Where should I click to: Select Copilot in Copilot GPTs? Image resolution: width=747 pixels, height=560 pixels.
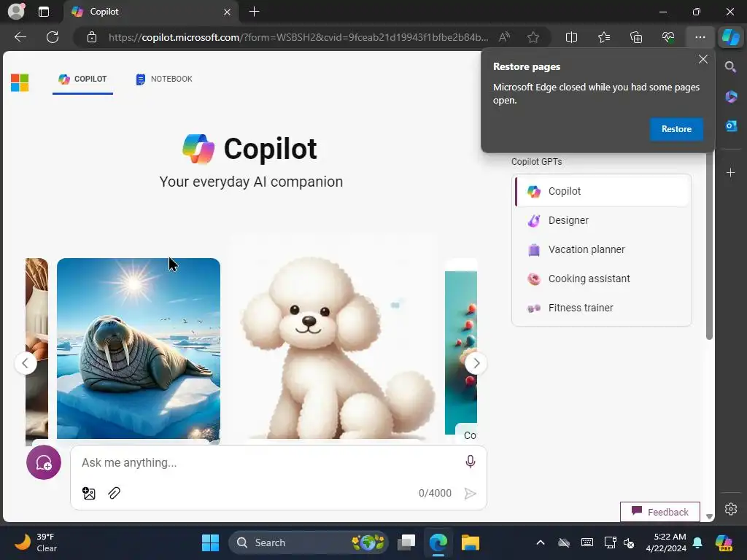[x=603, y=191]
